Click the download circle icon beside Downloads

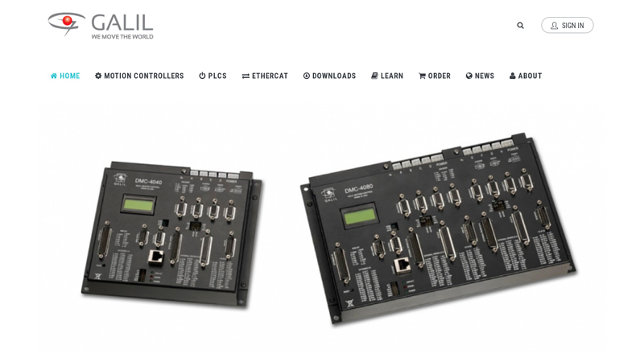[307, 76]
